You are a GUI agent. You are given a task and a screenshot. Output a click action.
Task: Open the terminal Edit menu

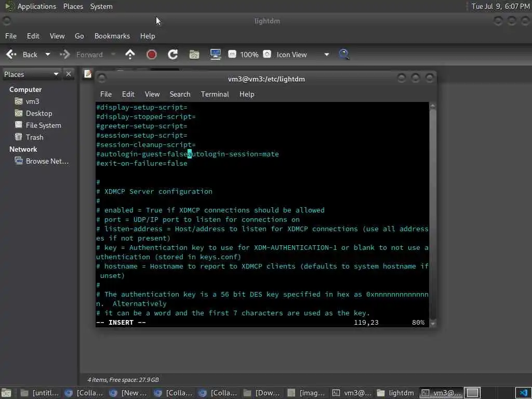[128, 95]
